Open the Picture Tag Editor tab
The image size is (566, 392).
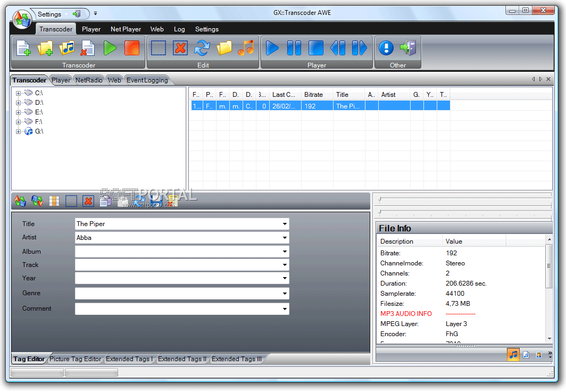pos(76,359)
